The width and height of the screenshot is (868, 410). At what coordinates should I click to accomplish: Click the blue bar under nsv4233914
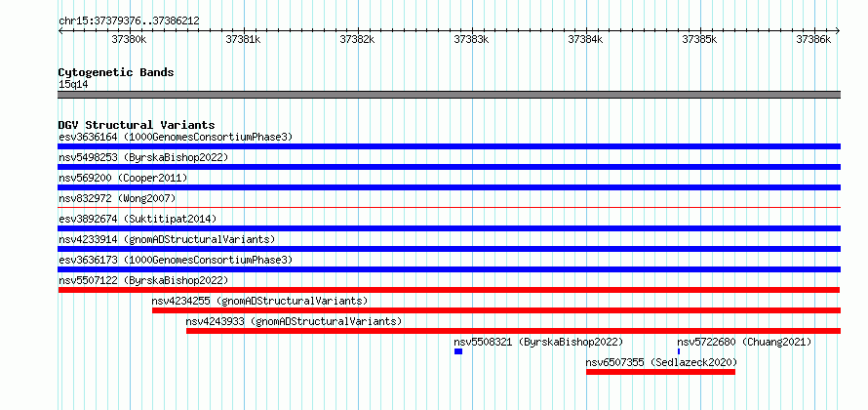[x=449, y=249]
